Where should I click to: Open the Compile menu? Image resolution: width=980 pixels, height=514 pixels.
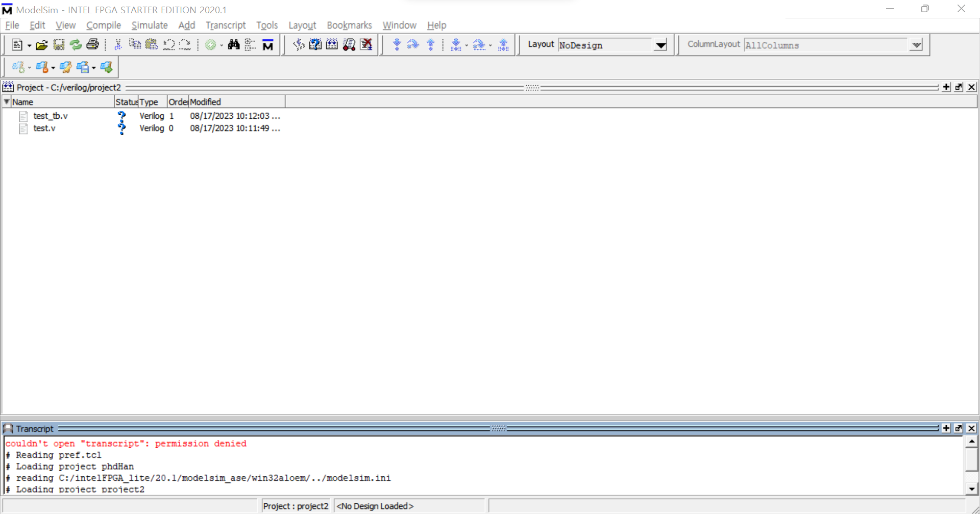pos(104,25)
